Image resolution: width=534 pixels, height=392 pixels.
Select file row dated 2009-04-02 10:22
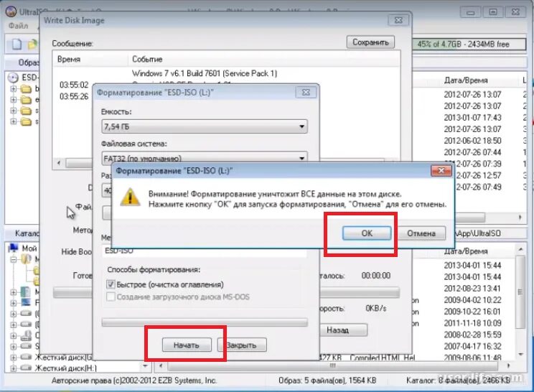(x=472, y=300)
